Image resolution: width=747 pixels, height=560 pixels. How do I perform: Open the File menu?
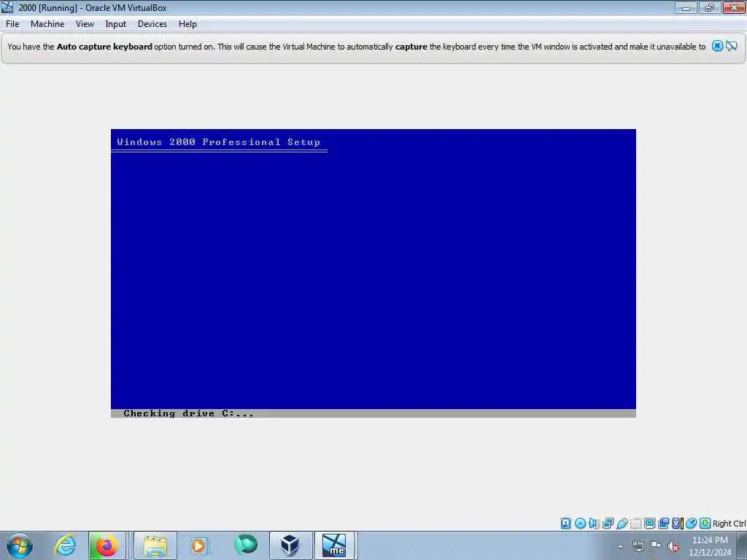12,24
